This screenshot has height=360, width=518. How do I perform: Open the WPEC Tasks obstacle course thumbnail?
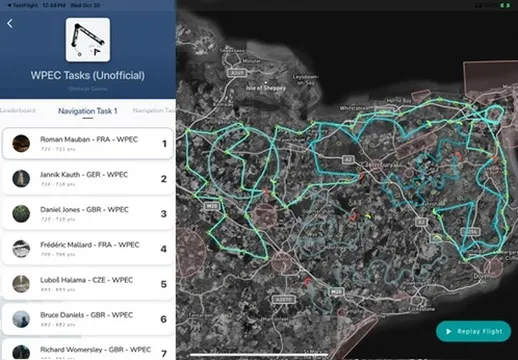(x=88, y=40)
